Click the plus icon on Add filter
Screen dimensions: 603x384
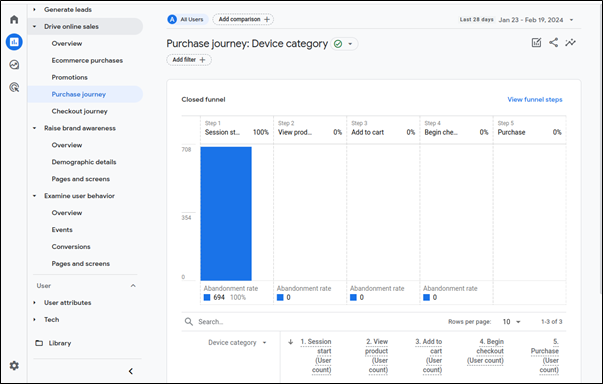[x=203, y=60]
